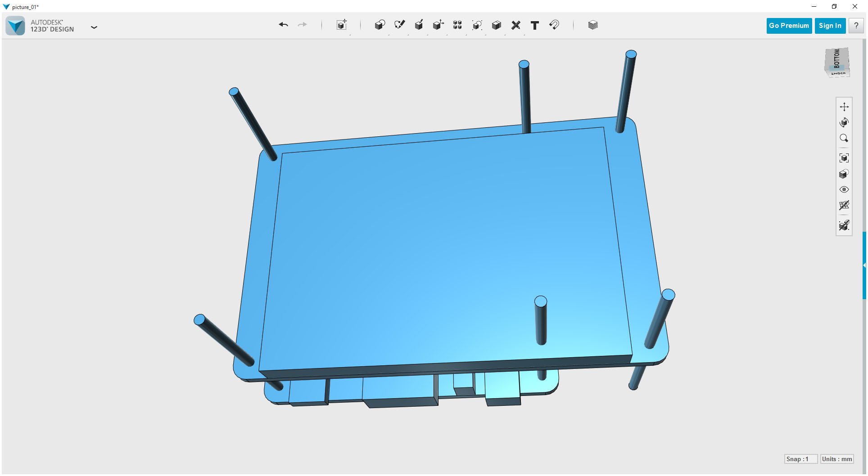This screenshot has height=476, width=868.
Task: Change the Snap: 1 setting
Action: click(x=800, y=459)
